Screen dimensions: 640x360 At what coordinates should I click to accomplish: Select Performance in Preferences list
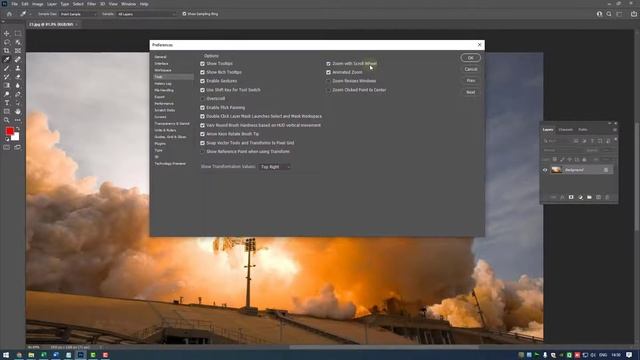coord(164,104)
